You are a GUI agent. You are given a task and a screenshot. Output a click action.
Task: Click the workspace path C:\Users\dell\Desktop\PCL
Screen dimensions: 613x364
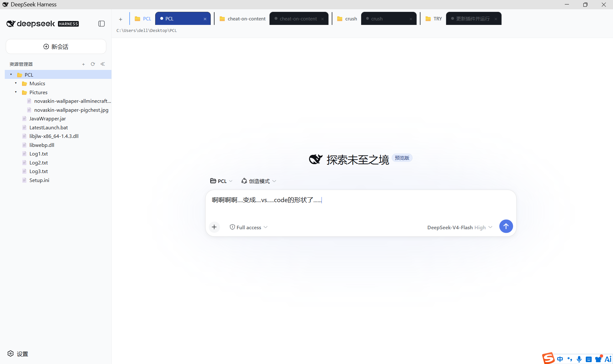[147, 31]
